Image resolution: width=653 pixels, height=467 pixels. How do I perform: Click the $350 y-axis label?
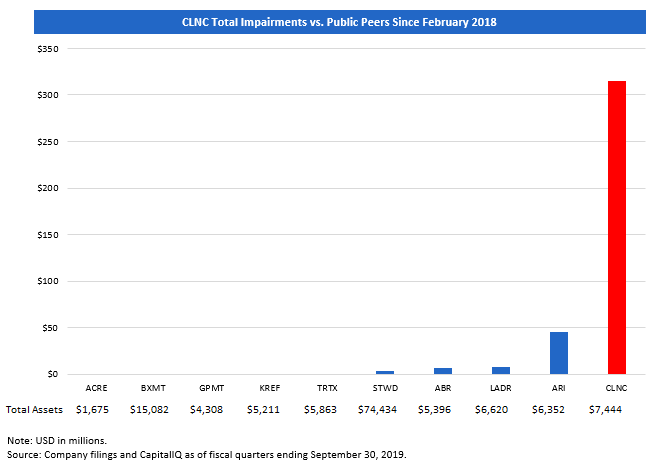(47, 49)
